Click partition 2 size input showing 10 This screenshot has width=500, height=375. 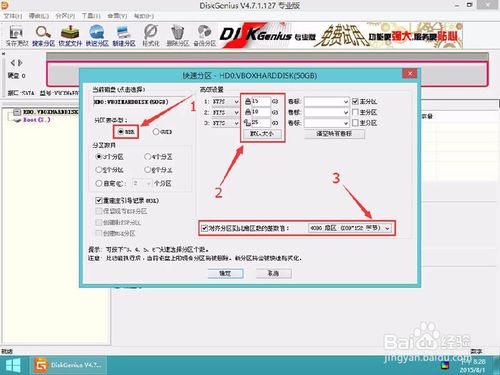260,112
